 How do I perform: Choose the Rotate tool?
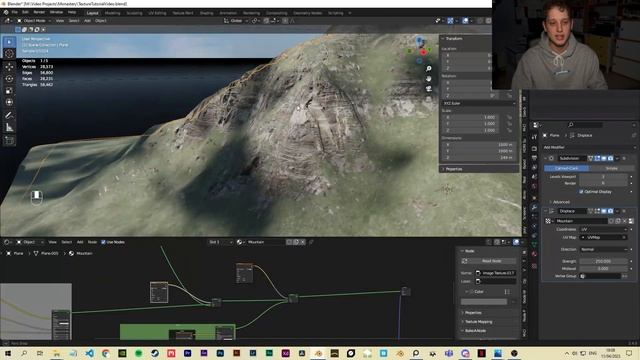pyautogui.click(x=9, y=78)
